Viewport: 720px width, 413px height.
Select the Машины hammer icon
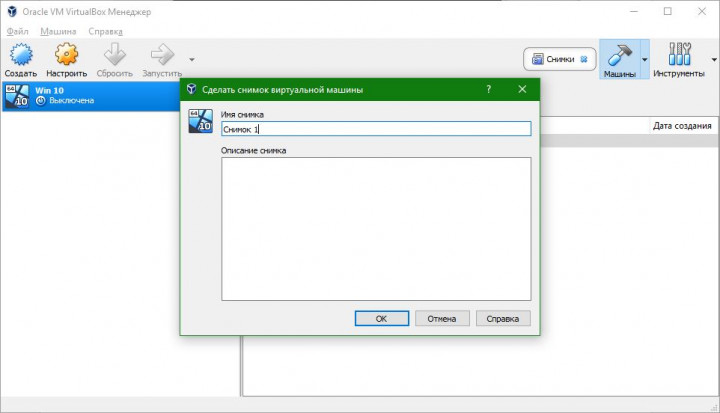pos(619,55)
